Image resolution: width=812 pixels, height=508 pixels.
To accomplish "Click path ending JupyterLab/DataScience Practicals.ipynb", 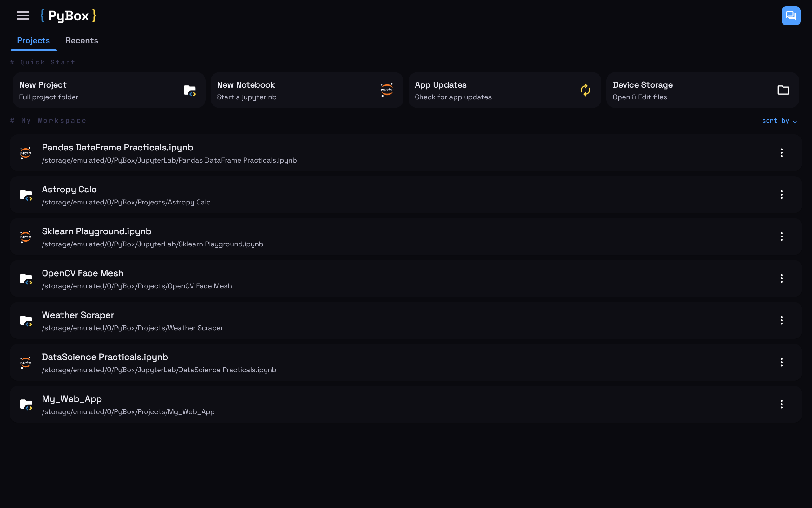I will pyautogui.click(x=159, y=370).
